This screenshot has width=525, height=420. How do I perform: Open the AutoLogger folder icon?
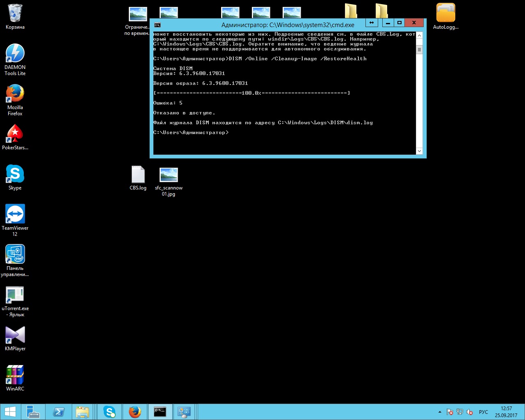tap(445, 14)
